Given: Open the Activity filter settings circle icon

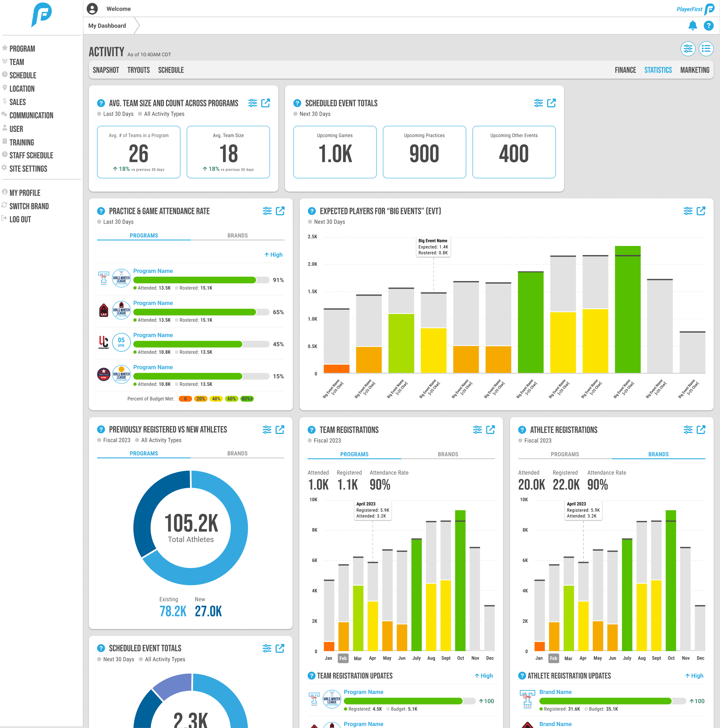Looking at the screenshot, I should tap(688, 49).
